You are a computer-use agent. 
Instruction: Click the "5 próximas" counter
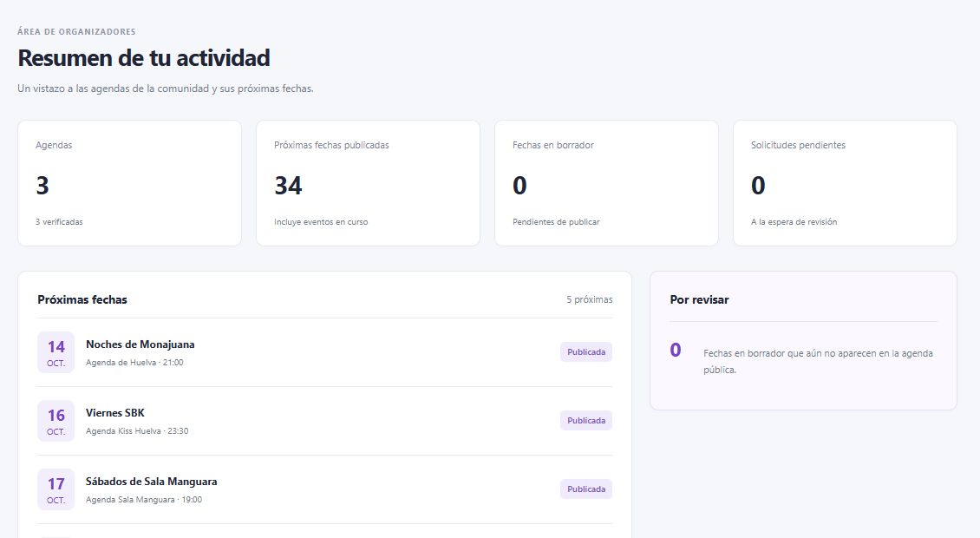coord(590,299)
